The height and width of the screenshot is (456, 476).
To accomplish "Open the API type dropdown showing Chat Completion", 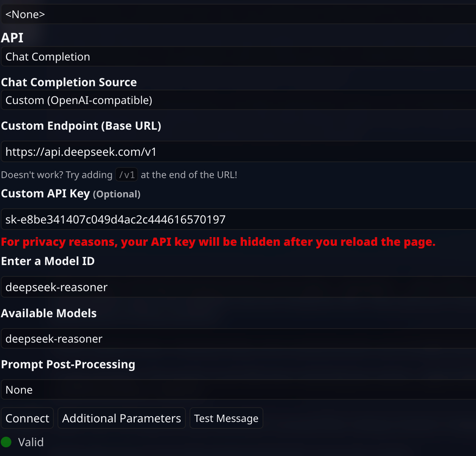I will pos(238,57).
